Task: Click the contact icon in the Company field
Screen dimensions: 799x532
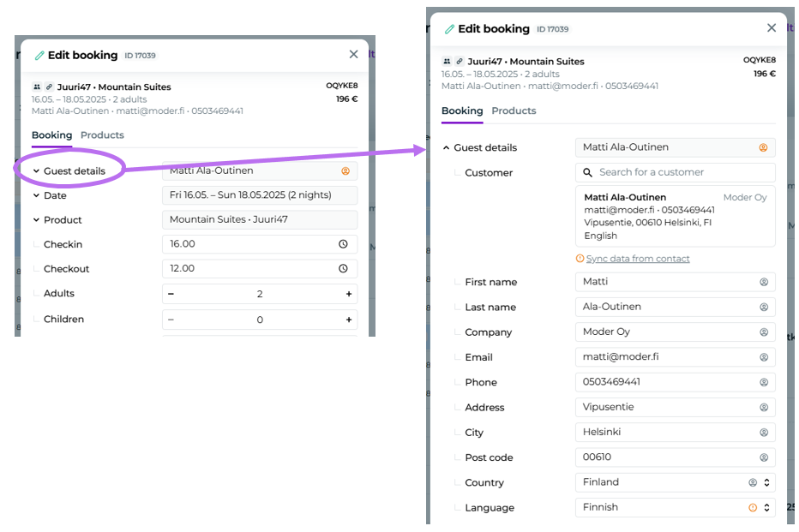Action: tap(763, 332)
